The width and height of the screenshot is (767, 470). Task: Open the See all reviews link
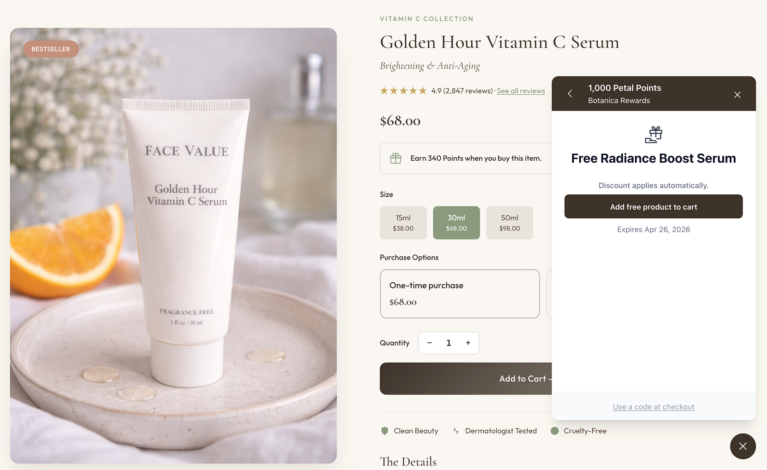tap(520, 91)
